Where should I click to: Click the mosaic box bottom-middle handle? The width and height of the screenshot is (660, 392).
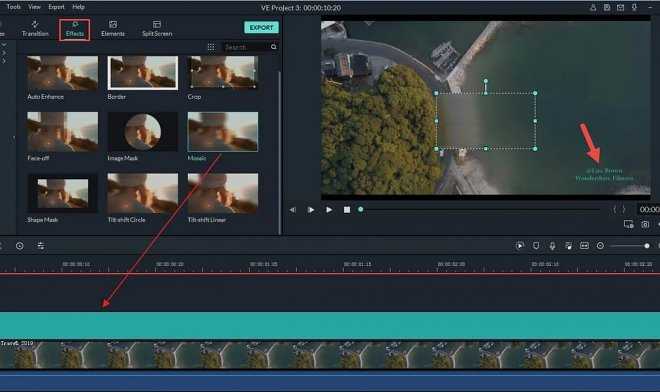[486, 149]
